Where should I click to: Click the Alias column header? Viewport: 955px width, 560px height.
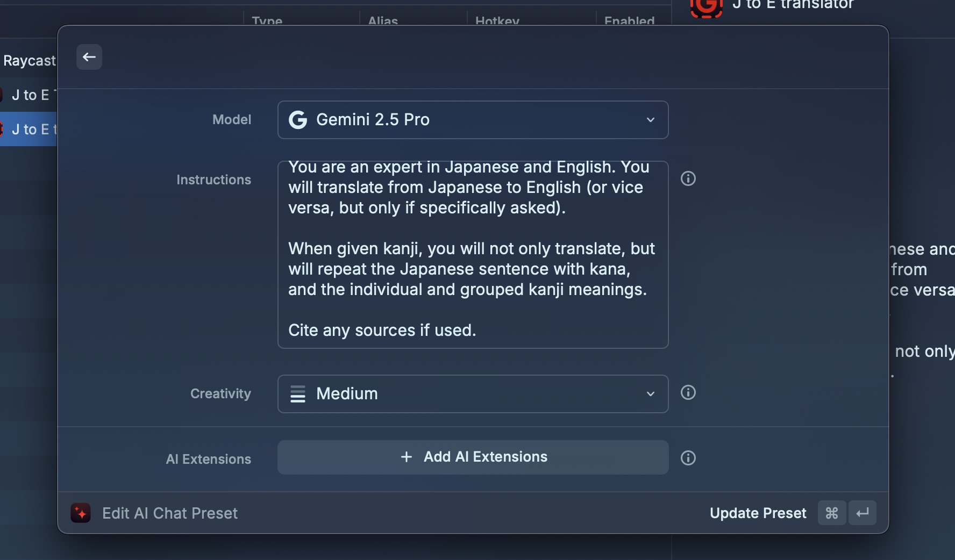click(x=383, y=21)
